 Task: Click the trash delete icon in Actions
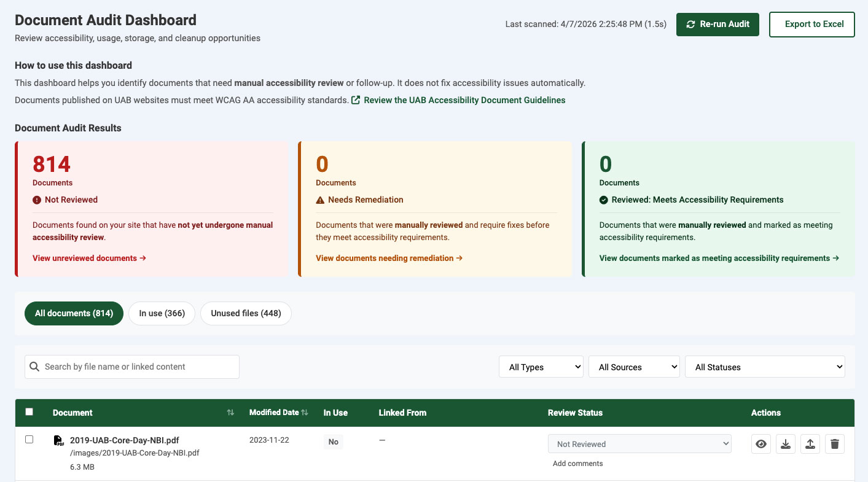(x=835, y=444)
